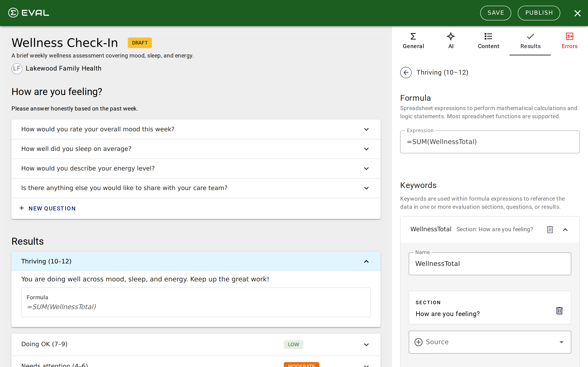Click the EVAL logo icon

[13, 13]
